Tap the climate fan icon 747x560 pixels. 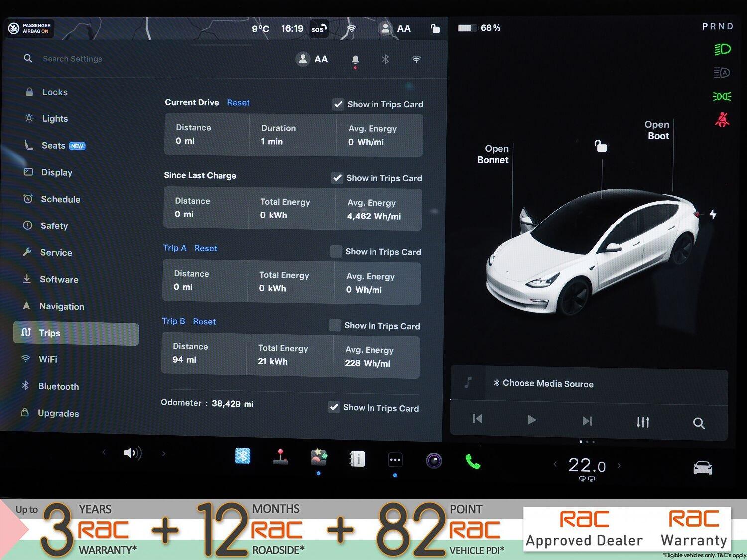(243, 456)
